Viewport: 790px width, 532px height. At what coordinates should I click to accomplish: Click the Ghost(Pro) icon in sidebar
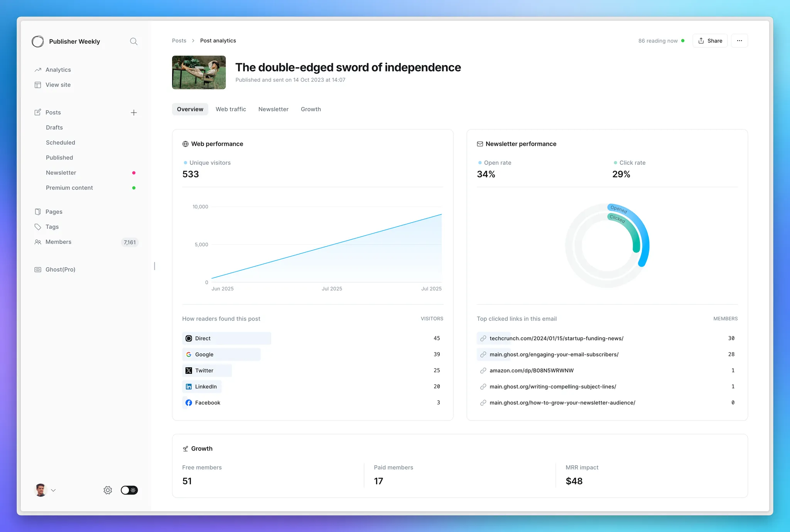[38, 270]
